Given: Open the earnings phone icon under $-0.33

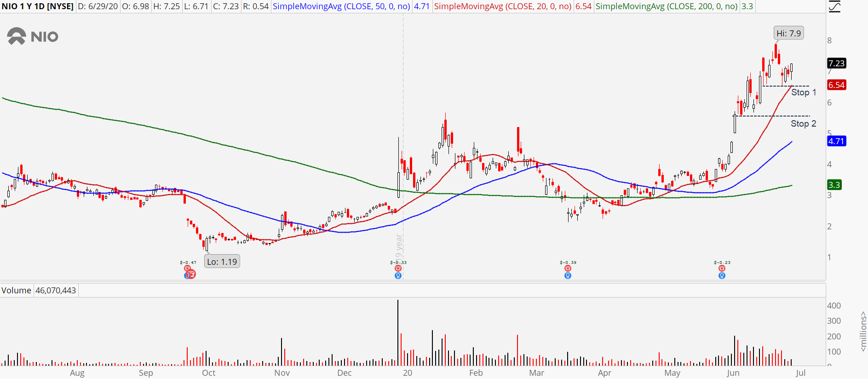Looking at the screenshot, I should [x=398, y=268].
